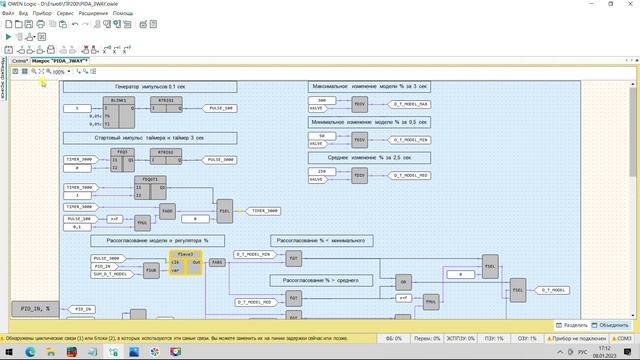Click the comment 'Генератор импульсов 0,1 сек'
The height and width of the screenshot is (360, 640).
[x=150, y=87]
